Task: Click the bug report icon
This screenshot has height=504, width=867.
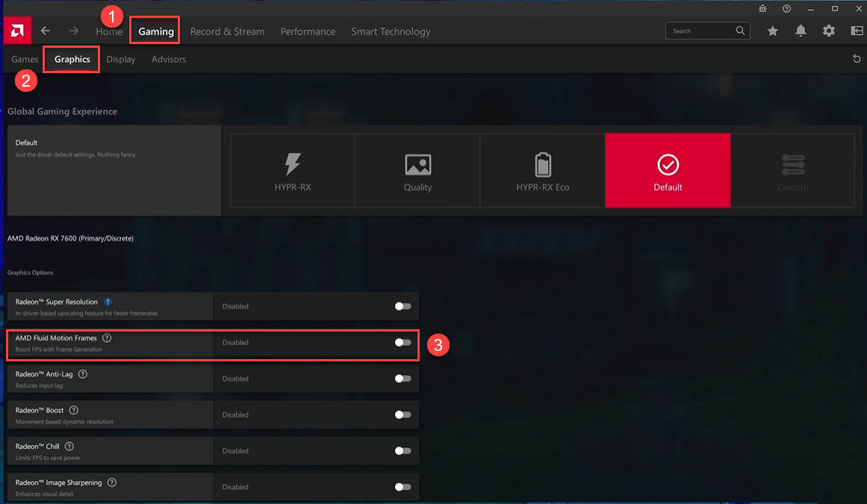Action: 762,9
